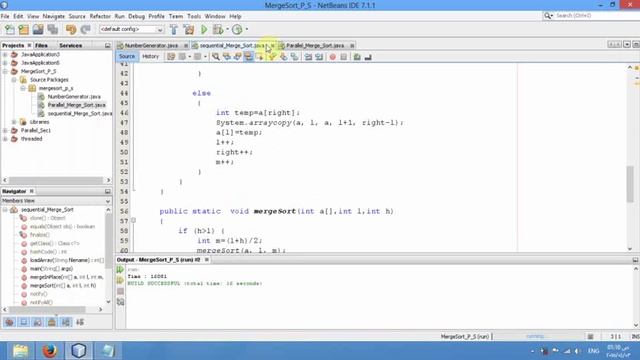Click the New File toolbar icon
This screenshot has height=360, width=640.
[9, 29]
